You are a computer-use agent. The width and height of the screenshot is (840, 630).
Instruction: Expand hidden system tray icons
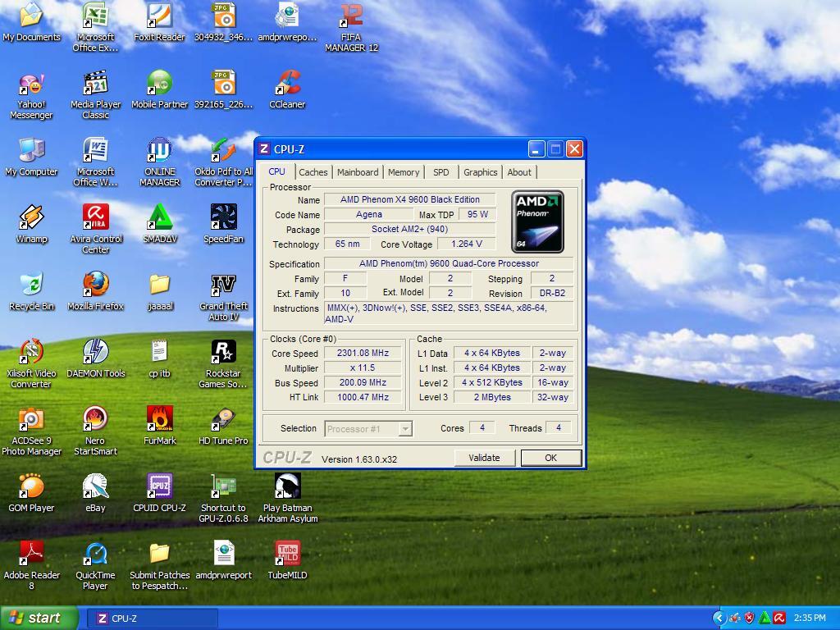pos(719,619)
